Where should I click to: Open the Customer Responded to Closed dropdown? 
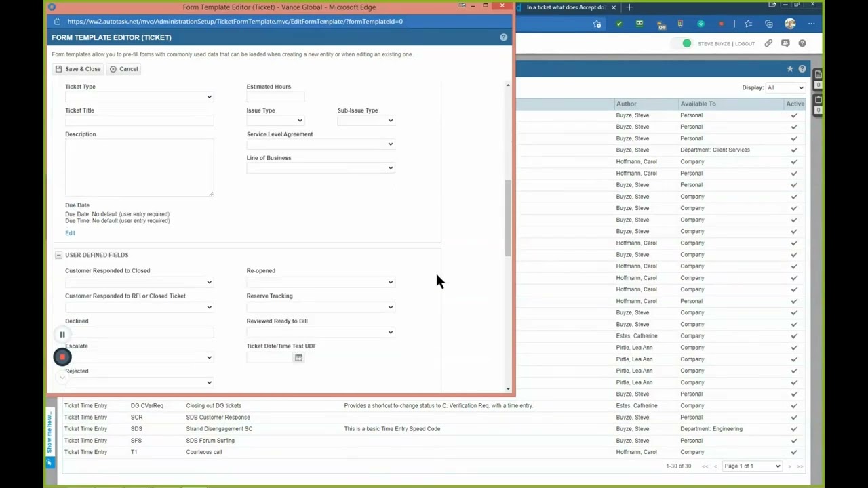(x=139, y=282)
